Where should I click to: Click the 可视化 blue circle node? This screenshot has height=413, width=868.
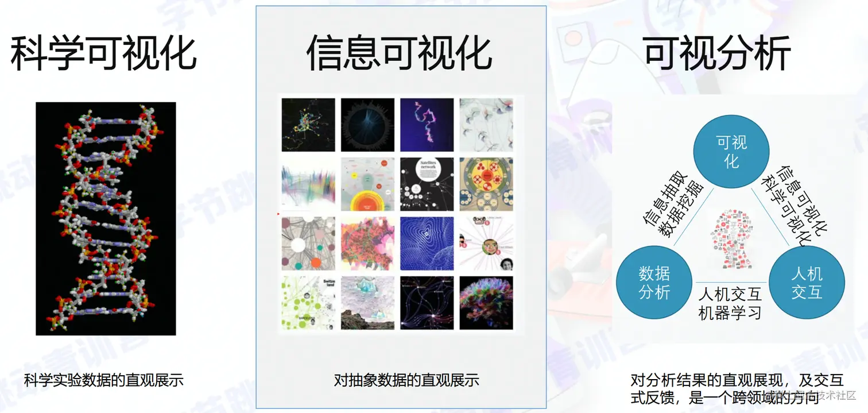click(731, 152)
